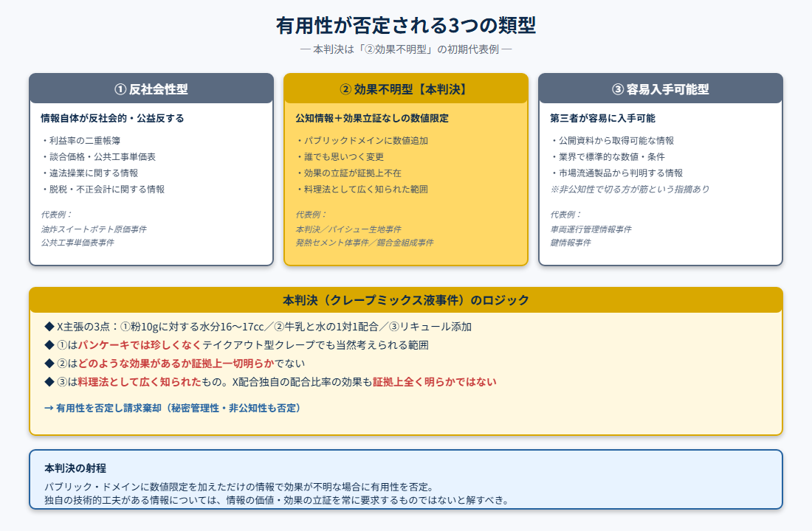Select heading '公知情報＋効果立証なしの数値限定'
This screenshot has width=812, height=531.
pyautogui.click(x=372, y=118)
